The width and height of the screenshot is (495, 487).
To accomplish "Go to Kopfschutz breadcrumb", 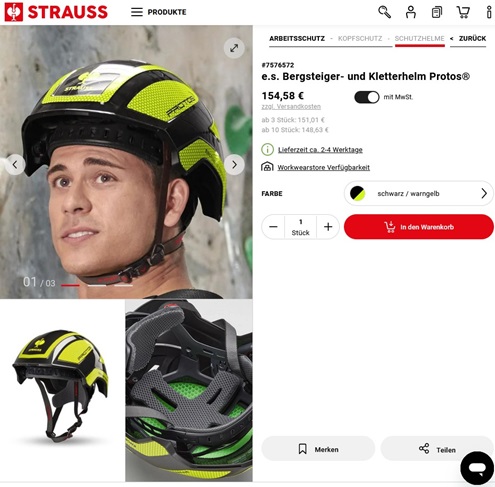I will tap(360, 38).
